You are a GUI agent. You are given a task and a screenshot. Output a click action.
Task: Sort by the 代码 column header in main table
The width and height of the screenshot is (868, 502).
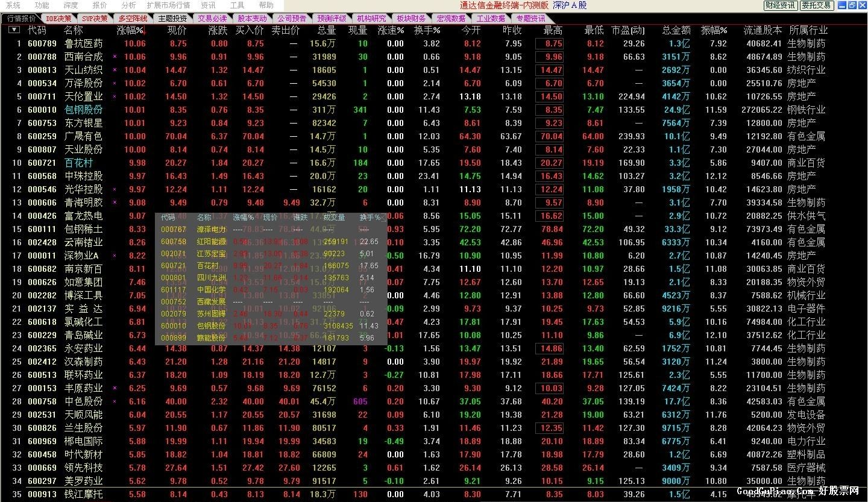point(37,30)
